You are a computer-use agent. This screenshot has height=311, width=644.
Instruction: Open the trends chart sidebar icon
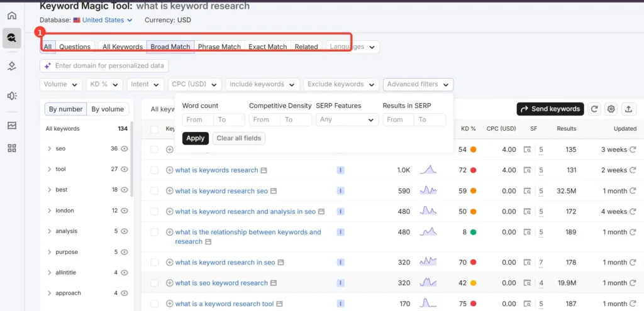pos(12,126)
